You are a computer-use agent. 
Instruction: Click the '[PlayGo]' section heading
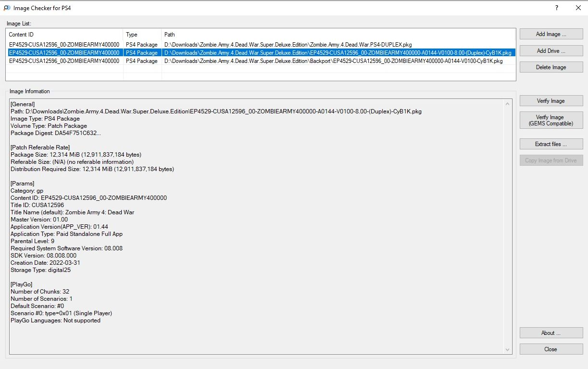pyautogui.click(x=22, y=284)
